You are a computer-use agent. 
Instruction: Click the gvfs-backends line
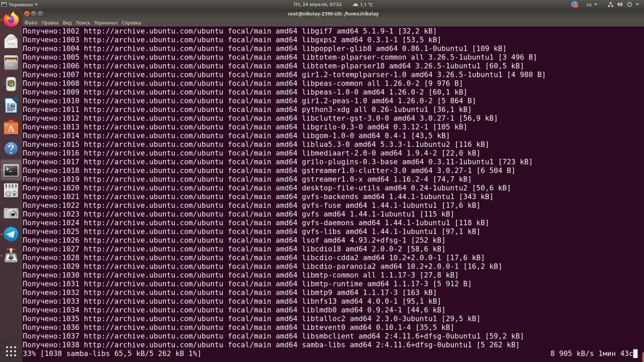tap(258, 197)
